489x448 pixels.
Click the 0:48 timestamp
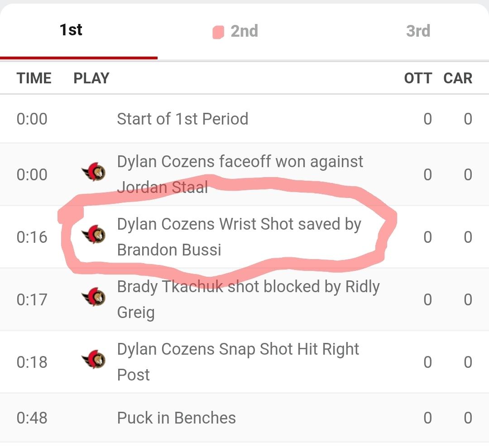[x=32, y=418]
